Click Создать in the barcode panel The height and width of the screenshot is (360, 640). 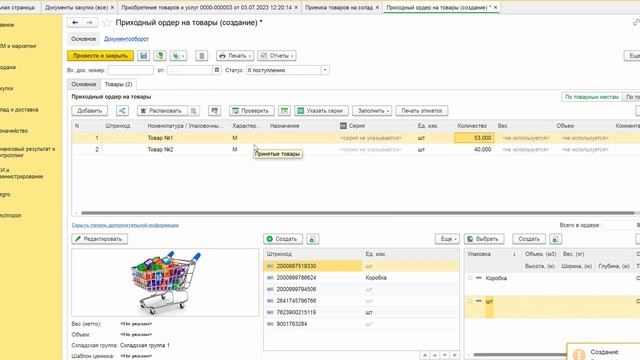coord(282,239)
